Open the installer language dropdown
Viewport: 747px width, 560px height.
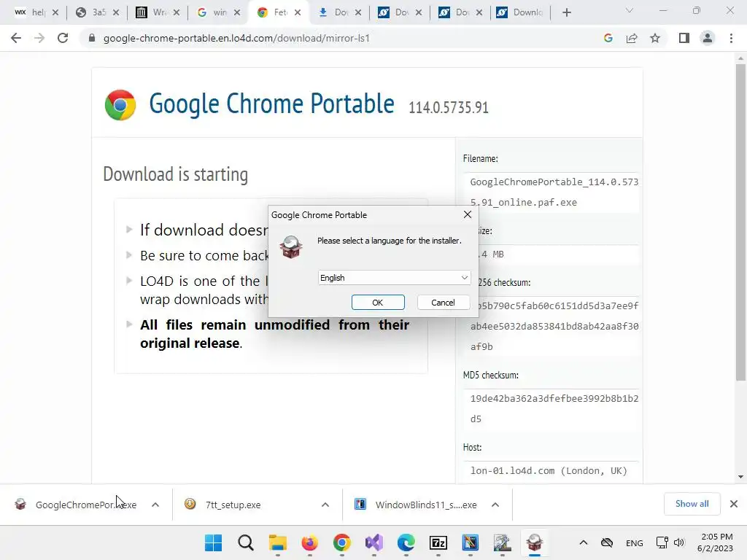(394, 278)
